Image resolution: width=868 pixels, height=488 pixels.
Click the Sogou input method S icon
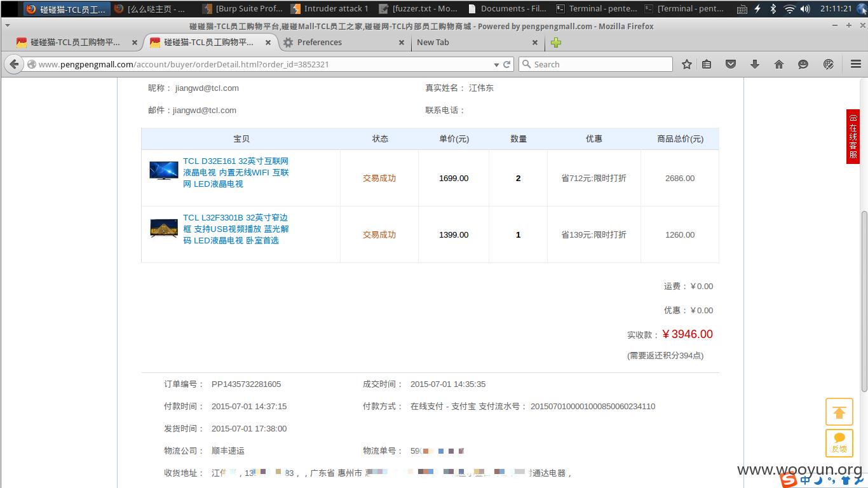tap(789, 480)
